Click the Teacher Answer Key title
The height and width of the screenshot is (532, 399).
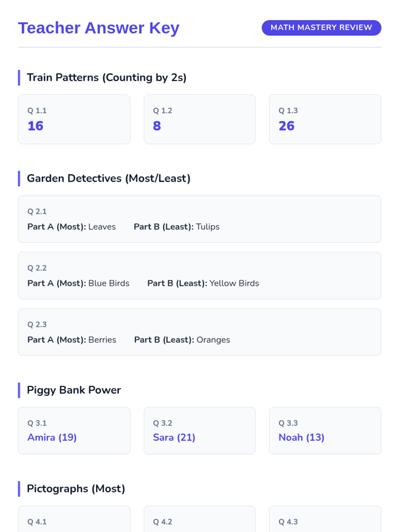(98, 28)
